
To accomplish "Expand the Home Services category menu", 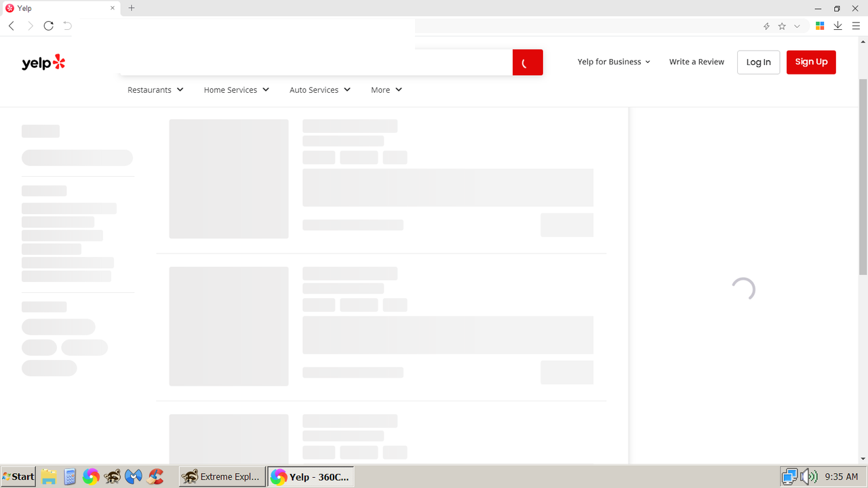I will (x=237, y=89).
